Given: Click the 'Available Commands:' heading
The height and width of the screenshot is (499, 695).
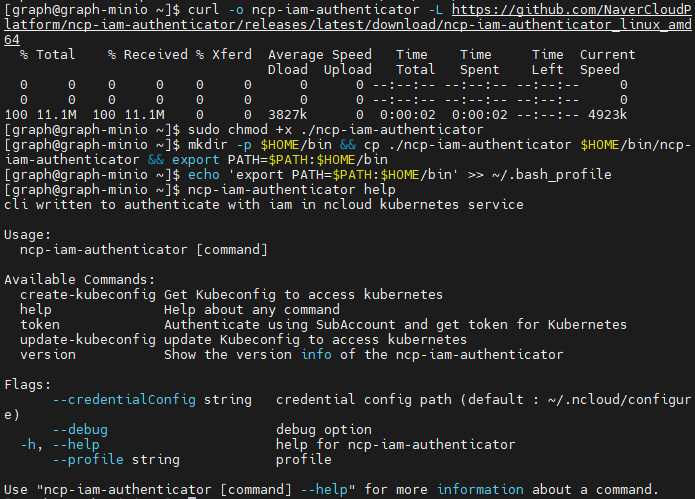Looking at the screenshot, I should (x=80, y=280).
